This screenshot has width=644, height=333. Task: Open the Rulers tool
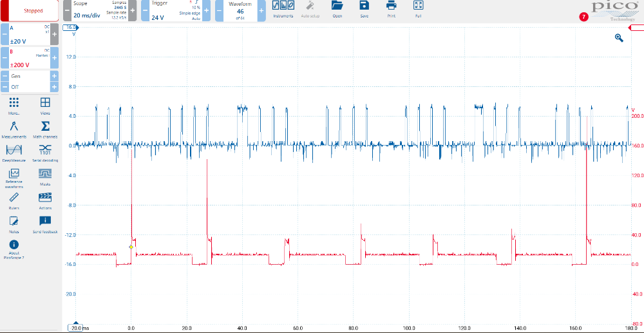pos(14,200)
